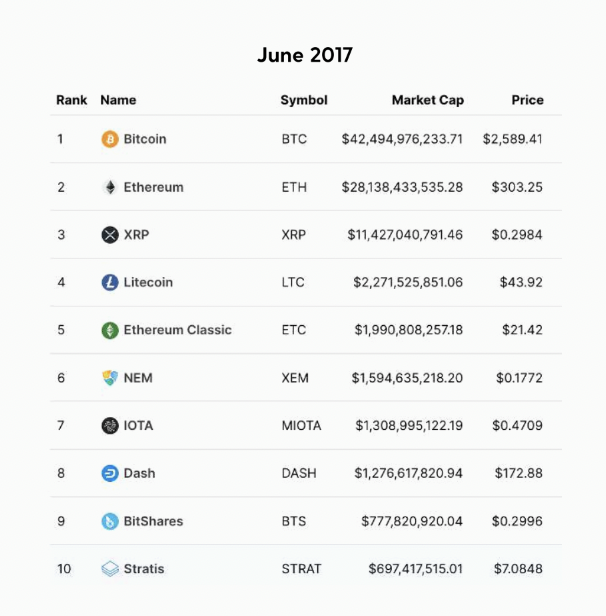606x616 pixels.
Task: Open the BitShares name link
Action: (153, 521)
